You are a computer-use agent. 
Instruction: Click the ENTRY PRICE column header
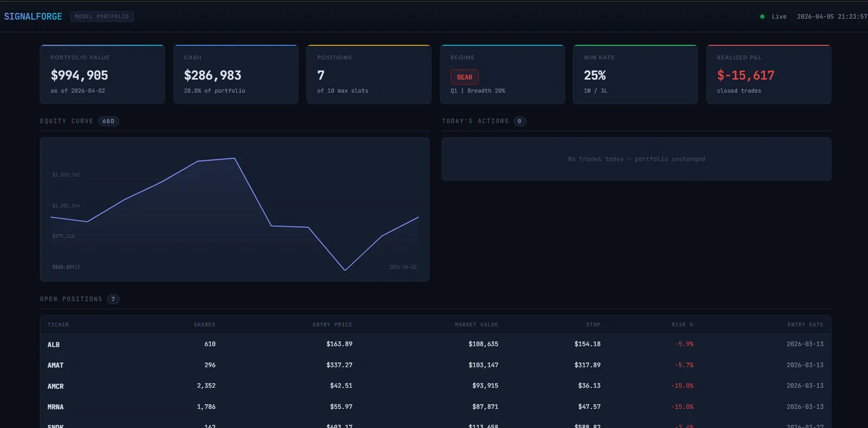click(x=333, y=324)
